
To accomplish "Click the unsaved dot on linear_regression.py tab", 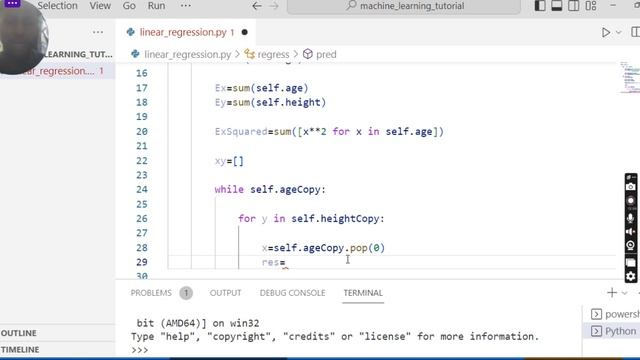I will tap(244, 32).
